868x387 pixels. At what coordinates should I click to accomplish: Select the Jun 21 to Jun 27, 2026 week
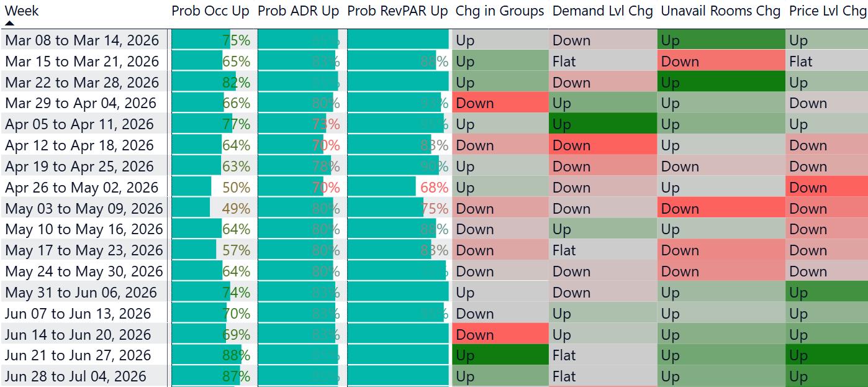(78, 355)
